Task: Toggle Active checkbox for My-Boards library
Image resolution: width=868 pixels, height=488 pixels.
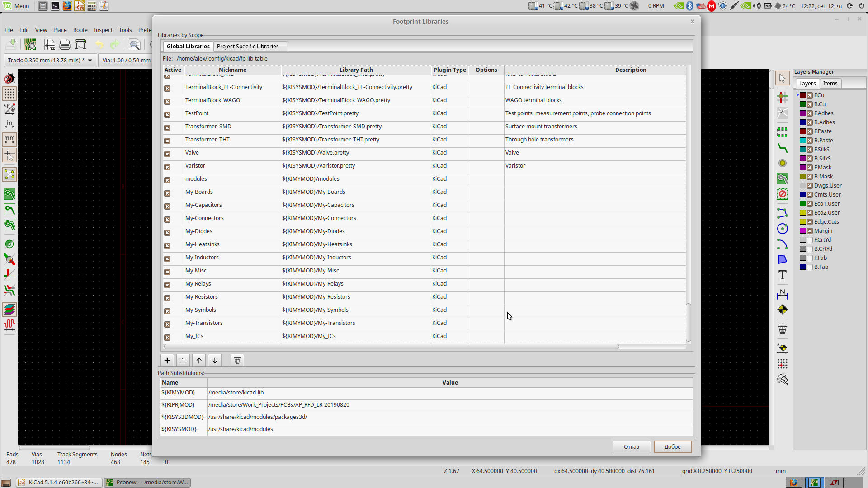Action: 167,193
